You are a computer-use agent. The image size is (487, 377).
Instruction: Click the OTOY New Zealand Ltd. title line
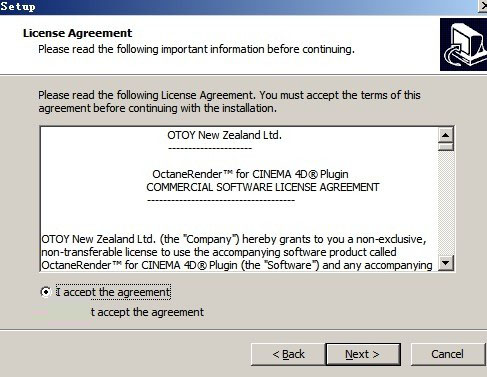click(224, 135)
